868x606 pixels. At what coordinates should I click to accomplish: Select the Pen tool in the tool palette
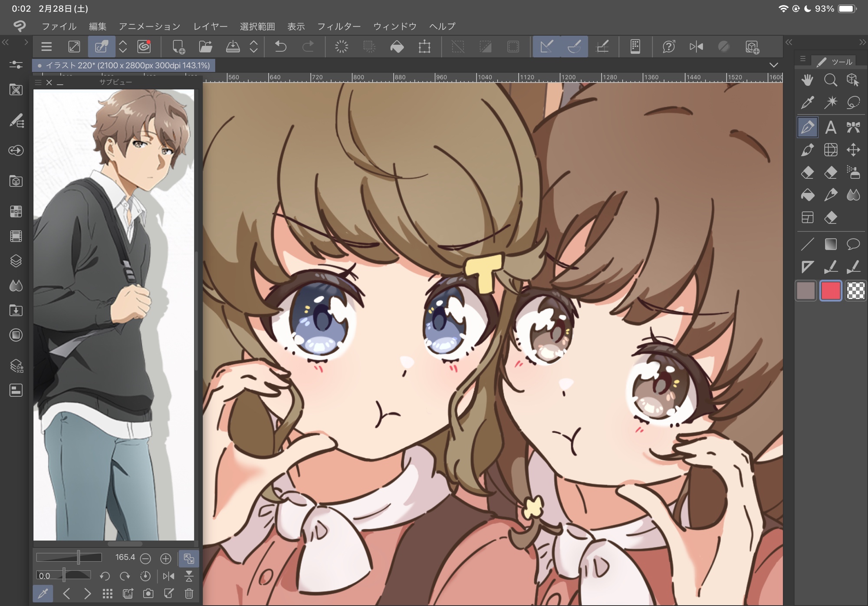pyautogui.click(x=807, y=127)
